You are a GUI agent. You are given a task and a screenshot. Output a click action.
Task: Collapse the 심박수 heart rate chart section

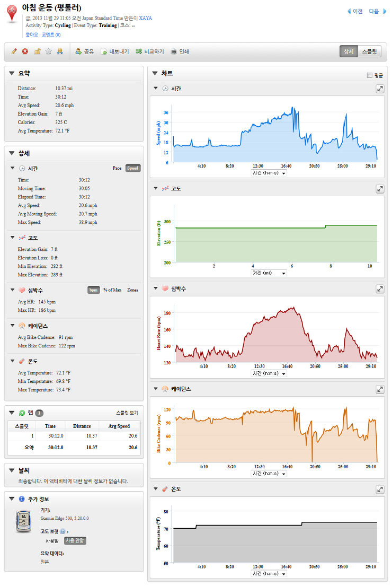156,288
